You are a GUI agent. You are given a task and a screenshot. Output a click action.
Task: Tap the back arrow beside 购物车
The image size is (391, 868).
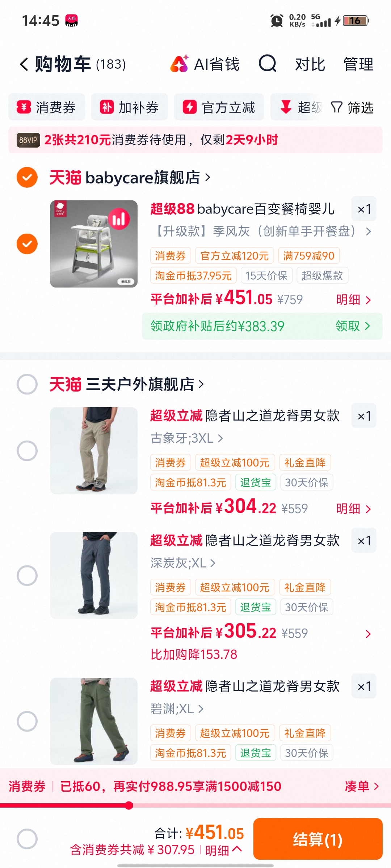[x=24, y=64]
